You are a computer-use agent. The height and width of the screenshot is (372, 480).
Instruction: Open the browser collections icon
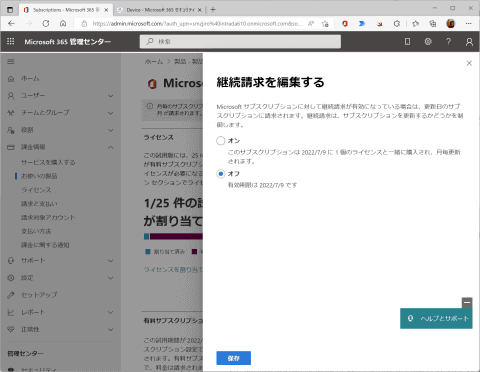point(433,23)
